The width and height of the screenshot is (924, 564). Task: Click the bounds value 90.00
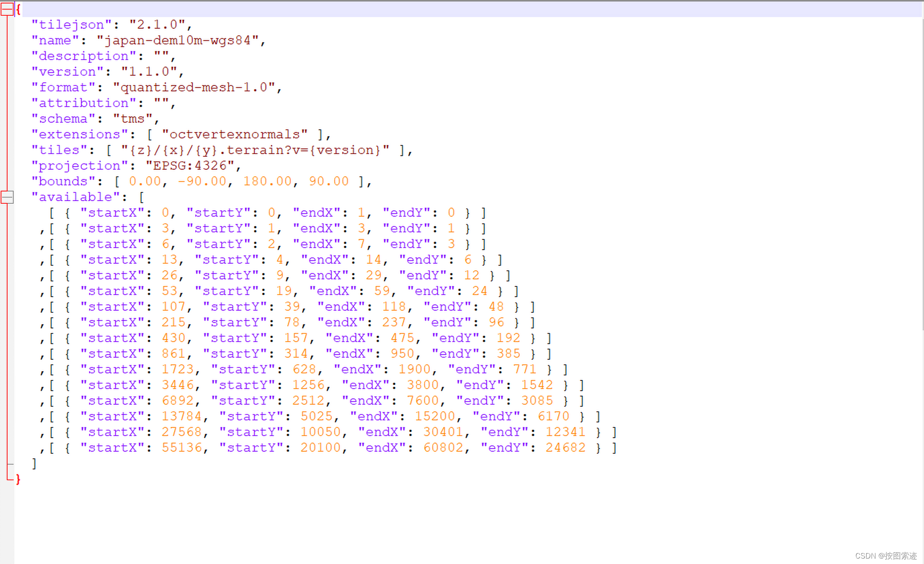click(x=329, y=182)
